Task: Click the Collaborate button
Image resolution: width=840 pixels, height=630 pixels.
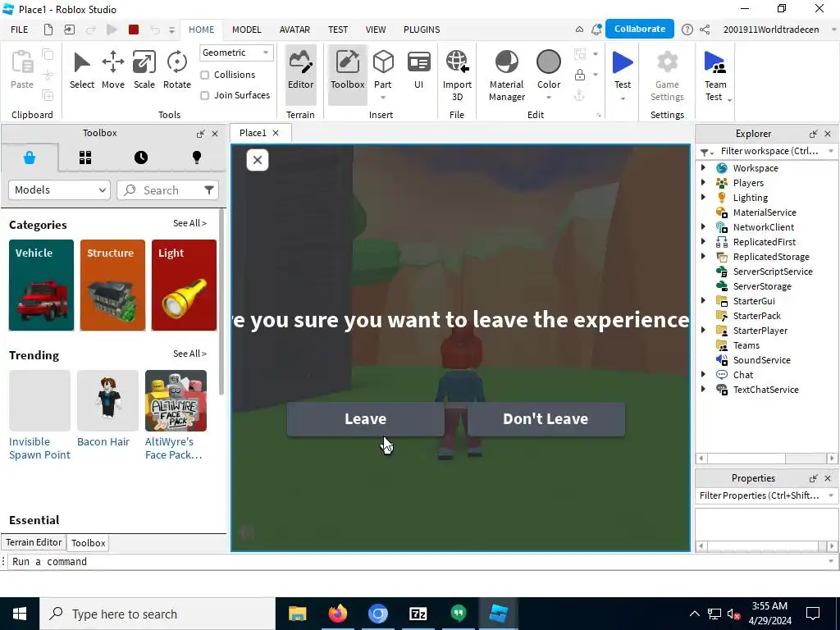Action: coord(640,29)
